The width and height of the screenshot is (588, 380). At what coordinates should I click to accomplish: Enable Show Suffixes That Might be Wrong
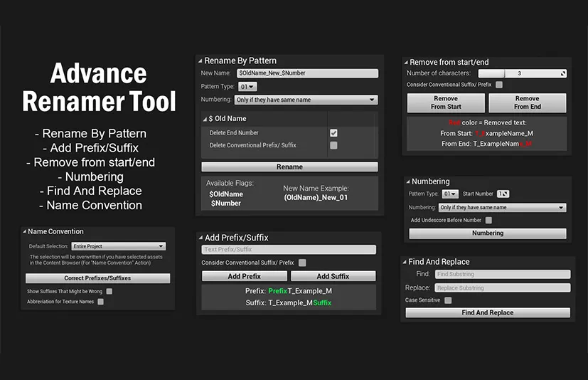coord(109,291)
